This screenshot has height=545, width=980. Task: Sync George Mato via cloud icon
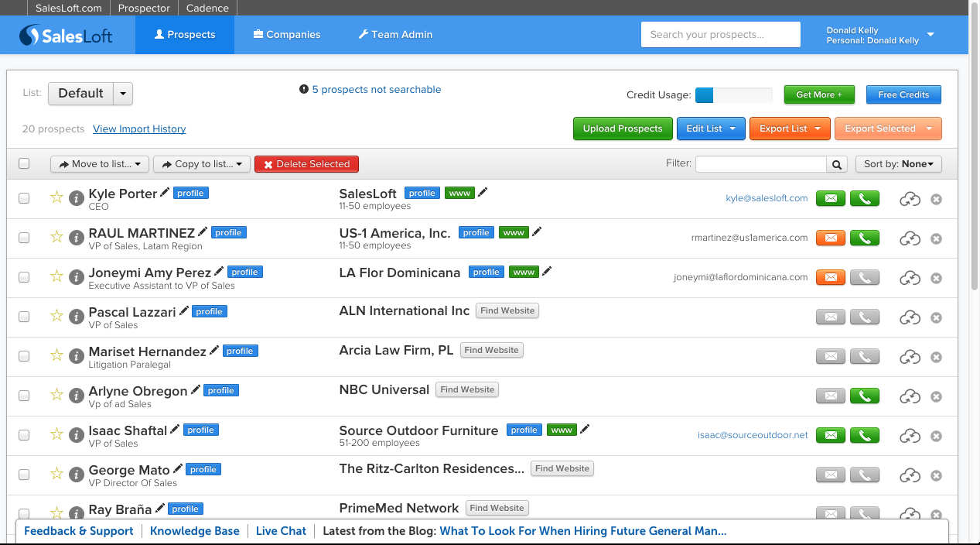point(910,475)
